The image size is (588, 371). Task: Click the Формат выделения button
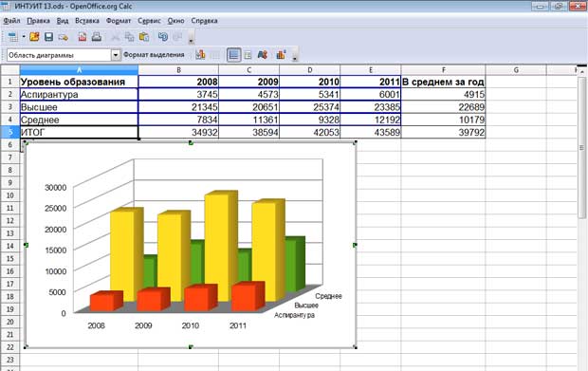154,55
